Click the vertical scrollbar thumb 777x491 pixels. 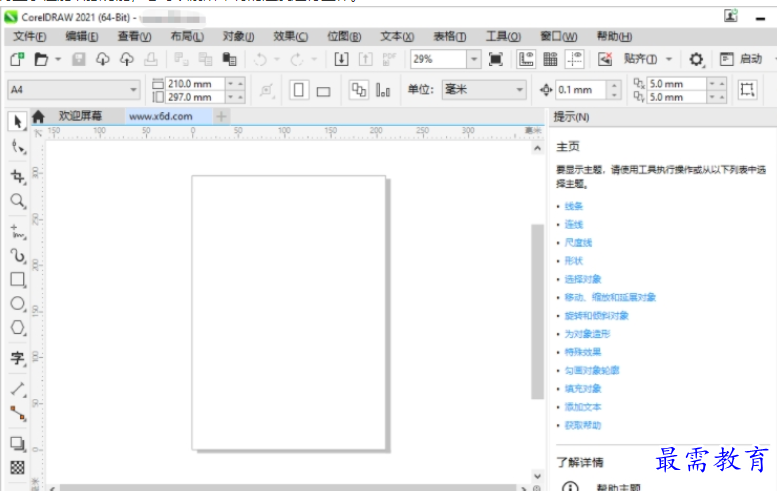(537, 312)
